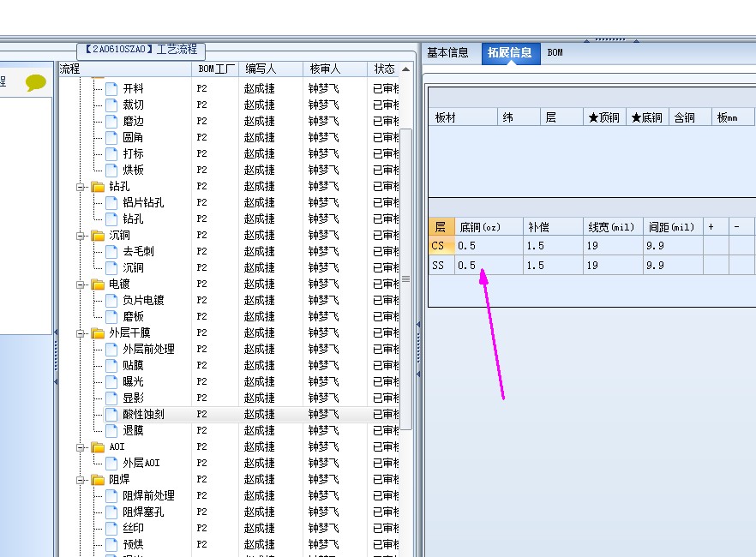The height and width of the screenshot is (557, 756).
Task: Click the 底铜 value 0.5 in CS row
Action: coord(489,246)
